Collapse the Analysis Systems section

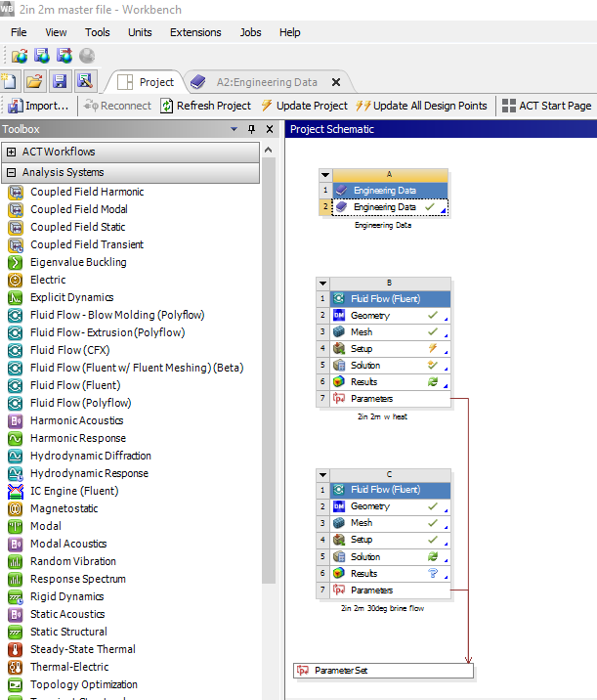pyautogui.click(x=11, y=173)
